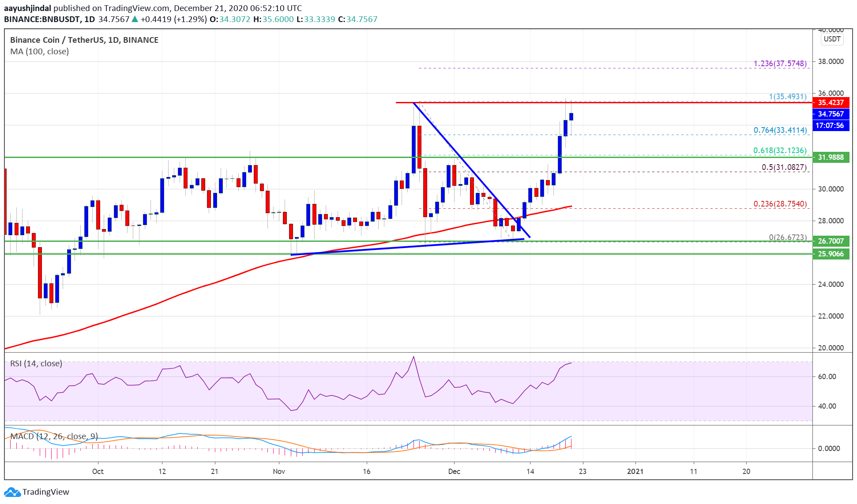Image resolution: width=857 pixels, height=504 pixels.
Task: Expand the Binance Coin / TetherUS chart legend
Action: 84,40
